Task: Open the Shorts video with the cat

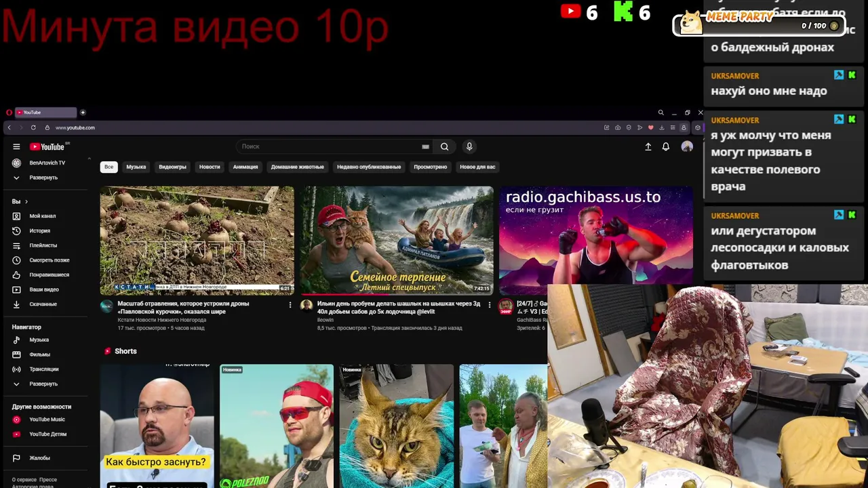Action: tap(397, 426)
